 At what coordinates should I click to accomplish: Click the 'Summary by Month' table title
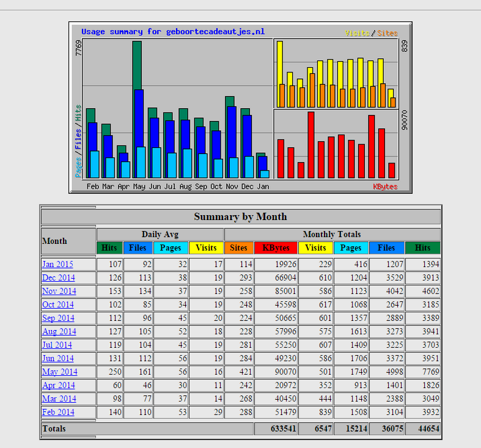pyautogui.click(x=241, y=216)
